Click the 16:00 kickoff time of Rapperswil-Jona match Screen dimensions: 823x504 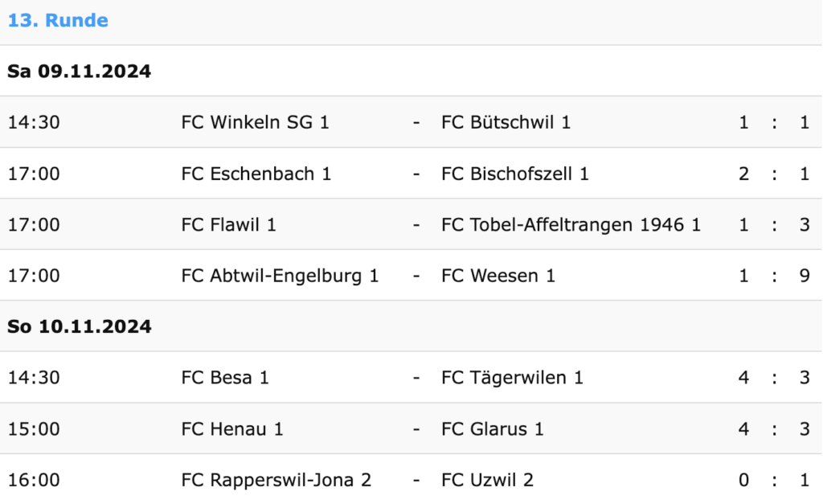tap(34, 480)
